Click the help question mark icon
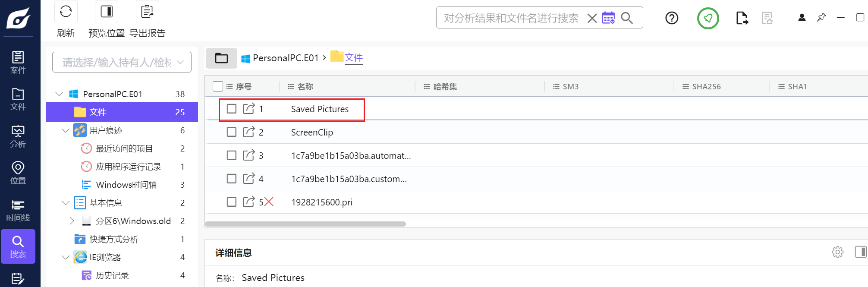This screenshot has height=287, width=868. [672, 18]
